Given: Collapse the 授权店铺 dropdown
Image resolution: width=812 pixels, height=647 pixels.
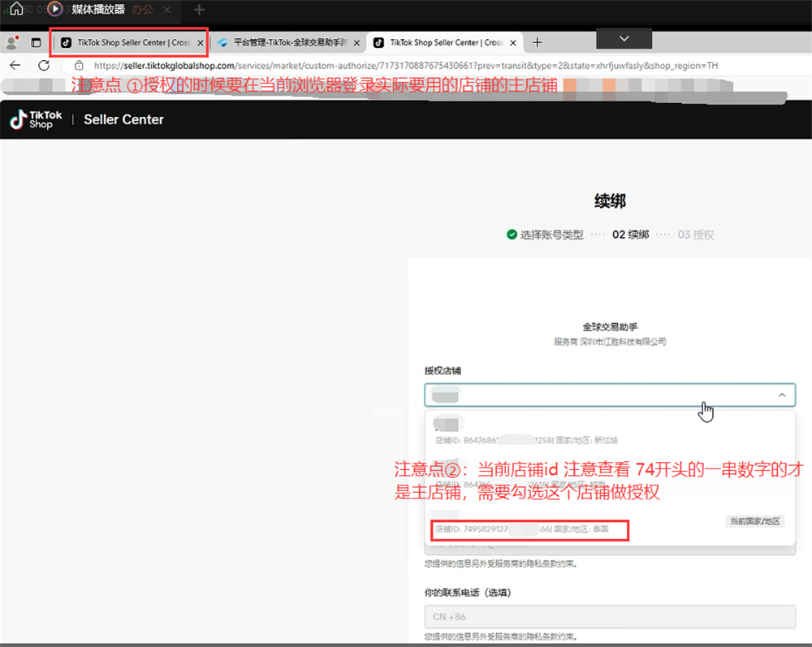Looking at the screenshot, I should coord(781,395).
